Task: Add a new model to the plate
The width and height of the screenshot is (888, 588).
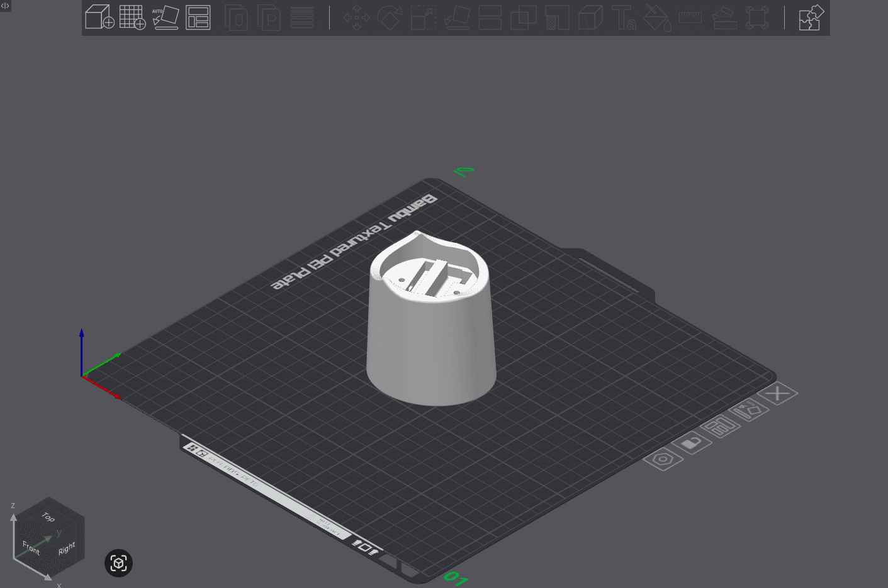Action: [99, 17]
